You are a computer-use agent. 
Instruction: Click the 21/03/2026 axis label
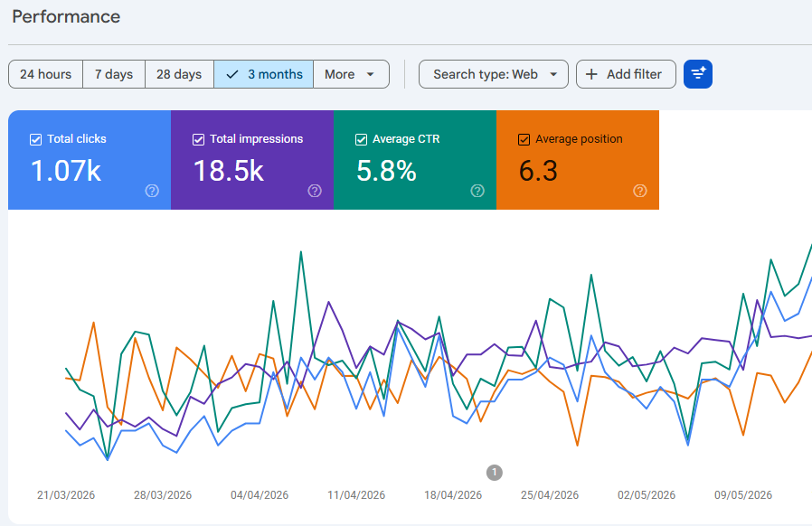[x=66, y=495]
